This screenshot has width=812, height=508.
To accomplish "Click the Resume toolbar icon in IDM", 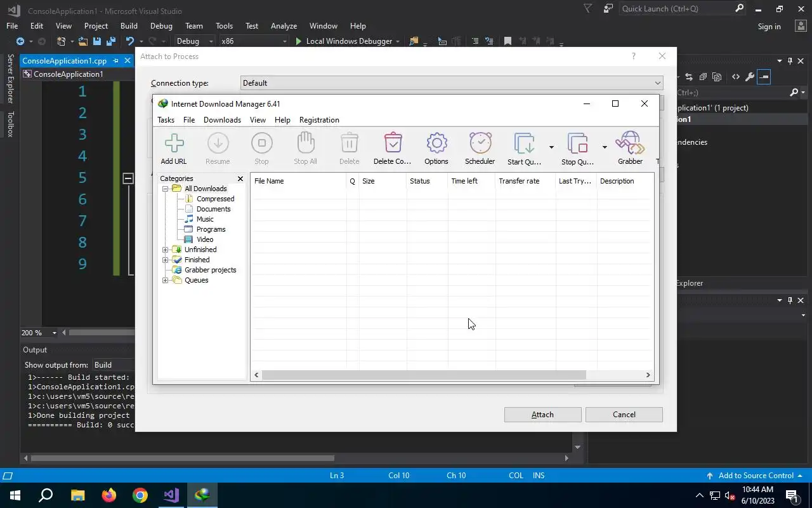I will pos(218,144).
